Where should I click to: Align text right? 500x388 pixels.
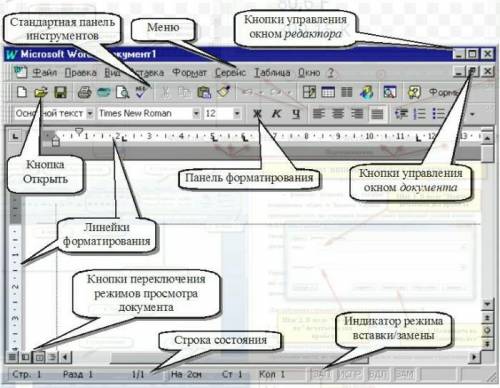357,114
